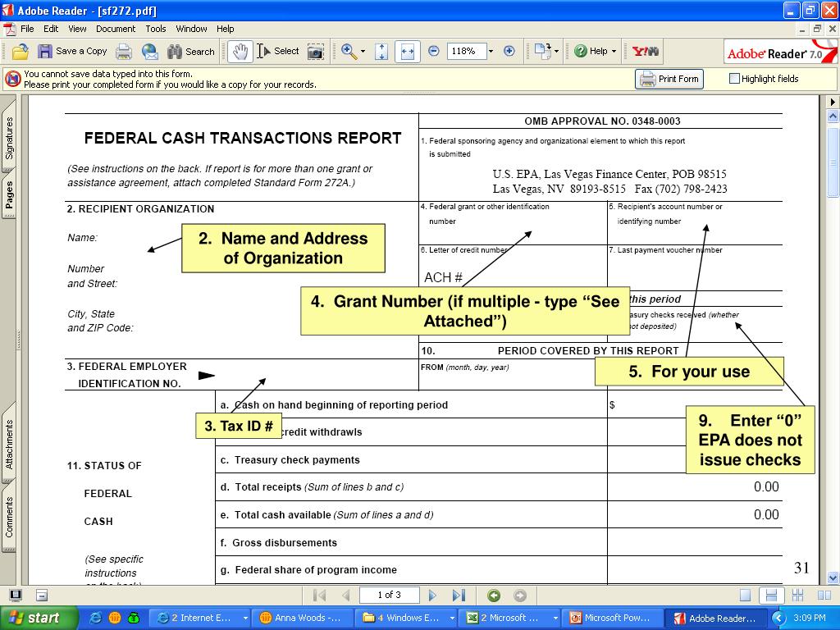Open the File menu
This screenshot has width=840, height=630.
[27, 29]
